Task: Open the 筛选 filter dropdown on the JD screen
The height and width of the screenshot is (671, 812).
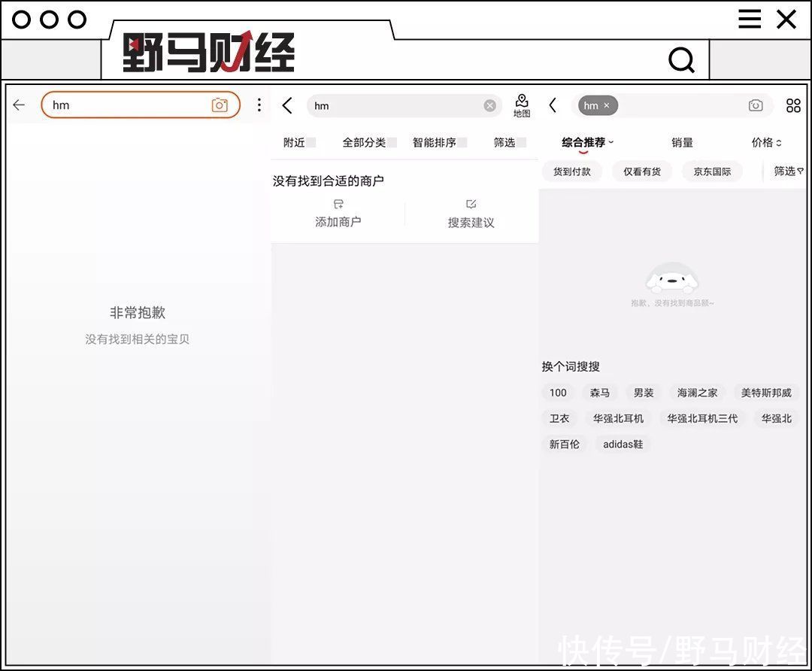Action: [x=786, y=172]
